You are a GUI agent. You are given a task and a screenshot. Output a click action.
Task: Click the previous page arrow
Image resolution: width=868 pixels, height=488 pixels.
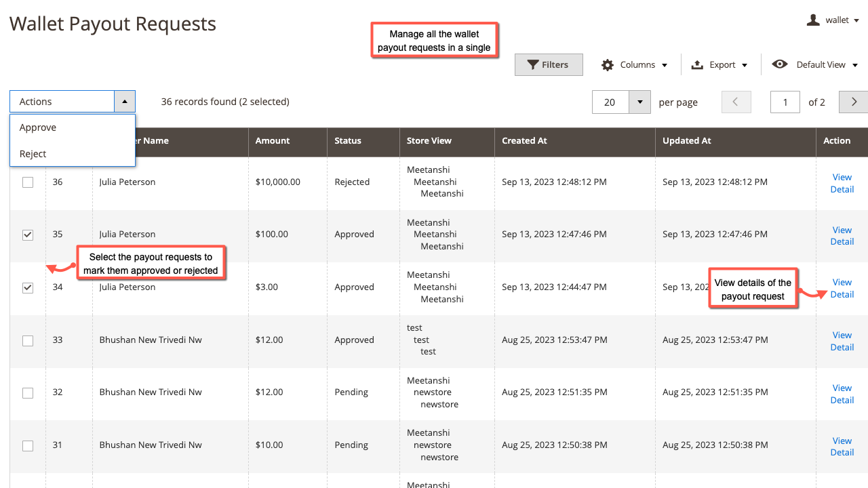tap(736, 102)
